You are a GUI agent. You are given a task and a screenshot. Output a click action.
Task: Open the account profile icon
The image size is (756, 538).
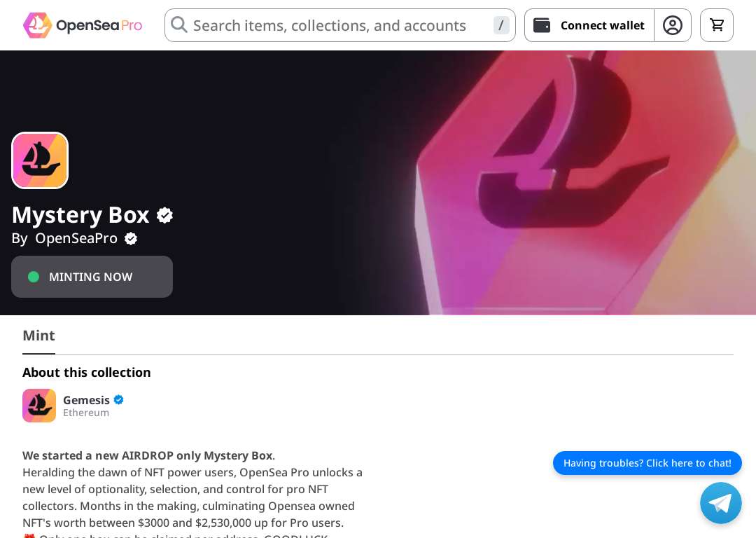point(672,25)
